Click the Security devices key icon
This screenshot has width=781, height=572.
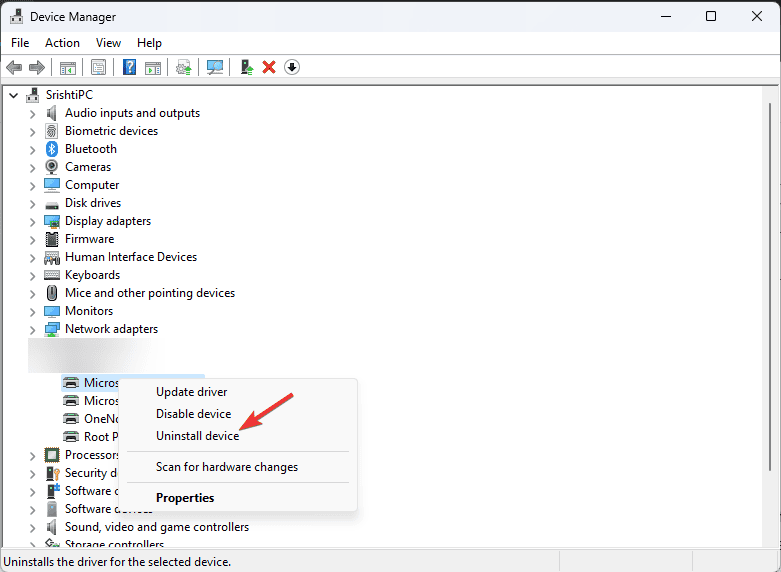52,473
